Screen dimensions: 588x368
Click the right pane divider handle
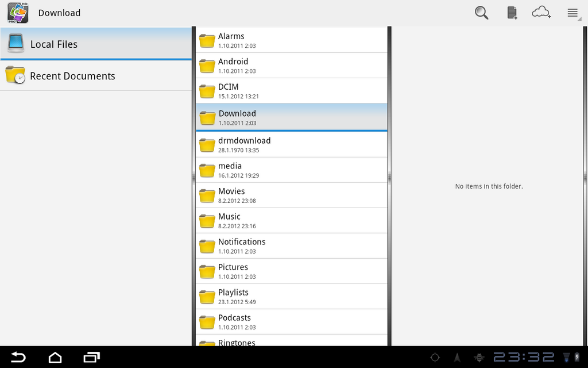(x=390, y=179)
